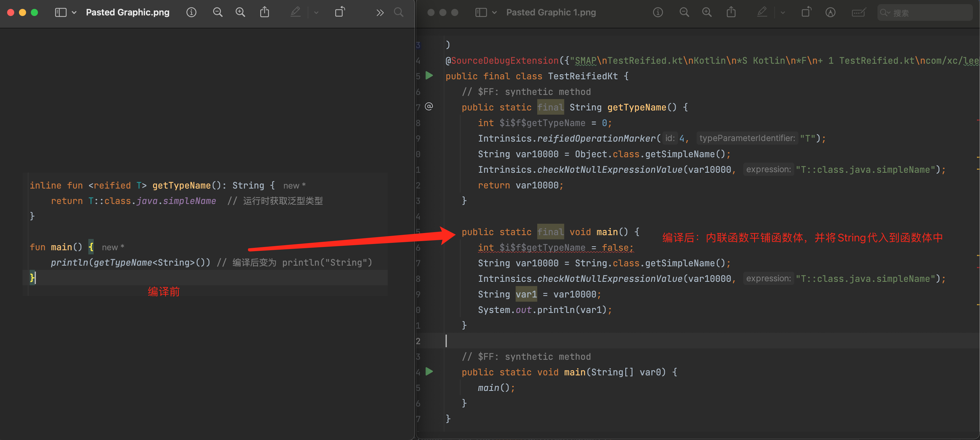
Task: Open the sidebar view chevron in the right window
Action: pos(494,12)
